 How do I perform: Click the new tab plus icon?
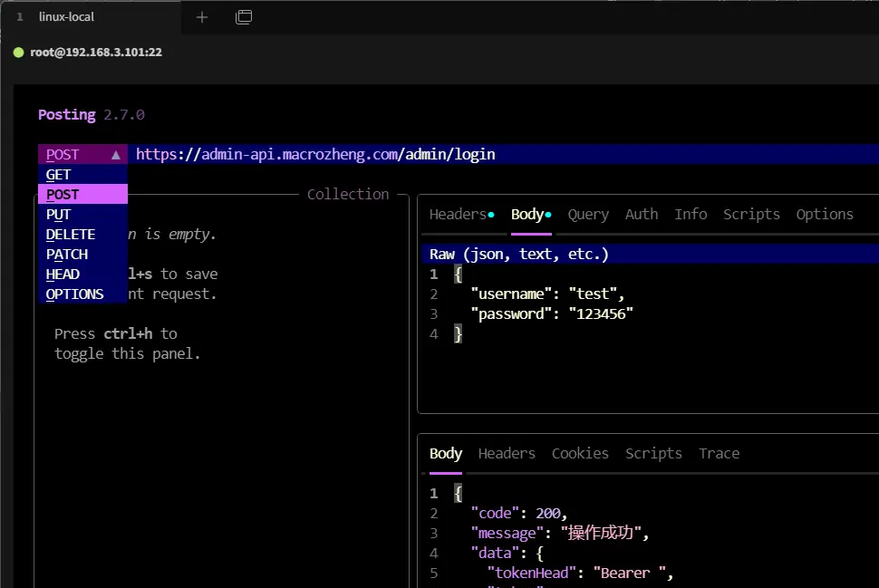pos(202,17)
